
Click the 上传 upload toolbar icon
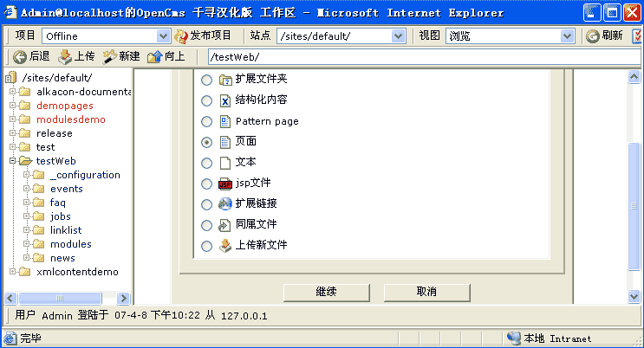coord(64,57)
